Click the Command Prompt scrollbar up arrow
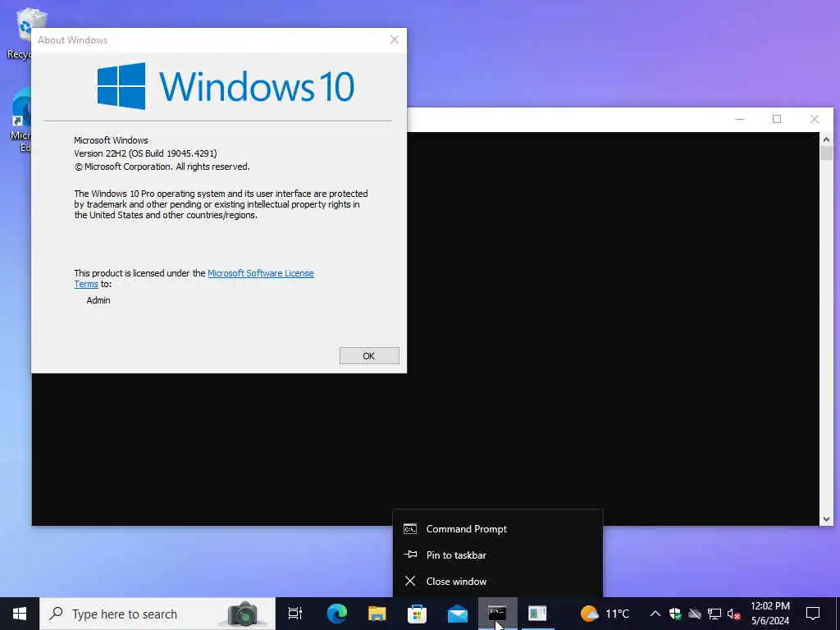840x630 pixels. click(826, 139)
